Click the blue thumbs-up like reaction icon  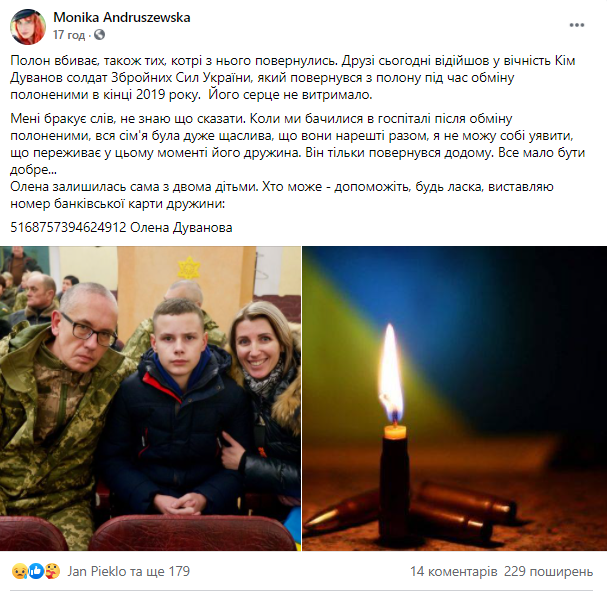point(36,571)
